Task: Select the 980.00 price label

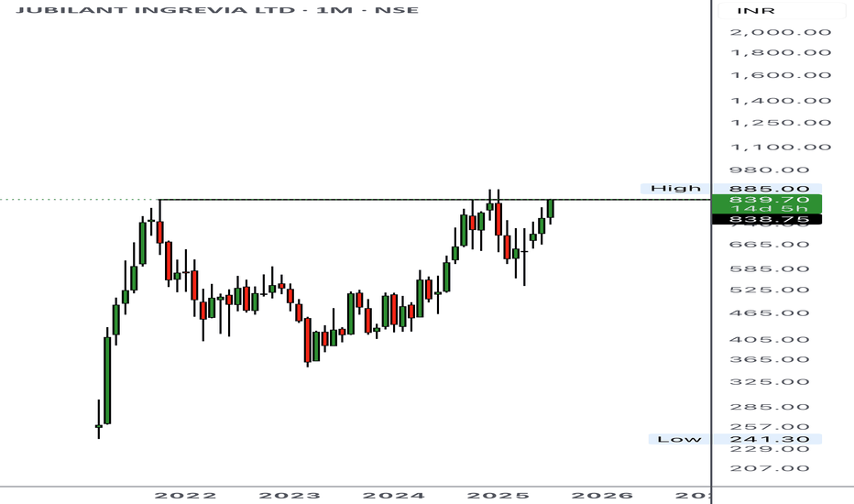Action: coord(769,170)
